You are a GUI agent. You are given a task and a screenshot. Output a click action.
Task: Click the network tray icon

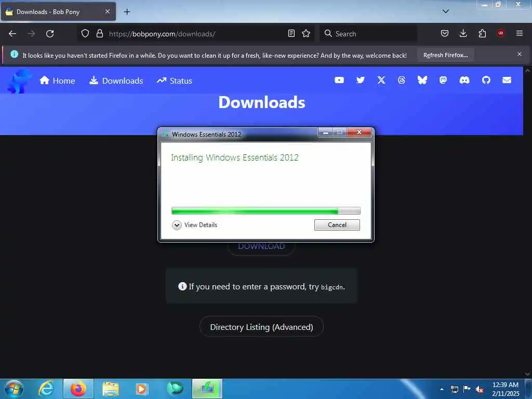pos(454,389)
